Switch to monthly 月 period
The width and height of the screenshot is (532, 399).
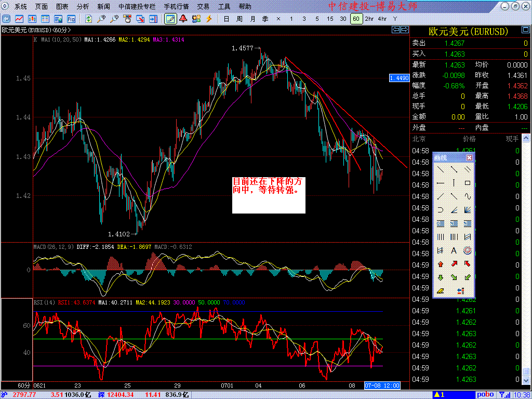(253, 19)
